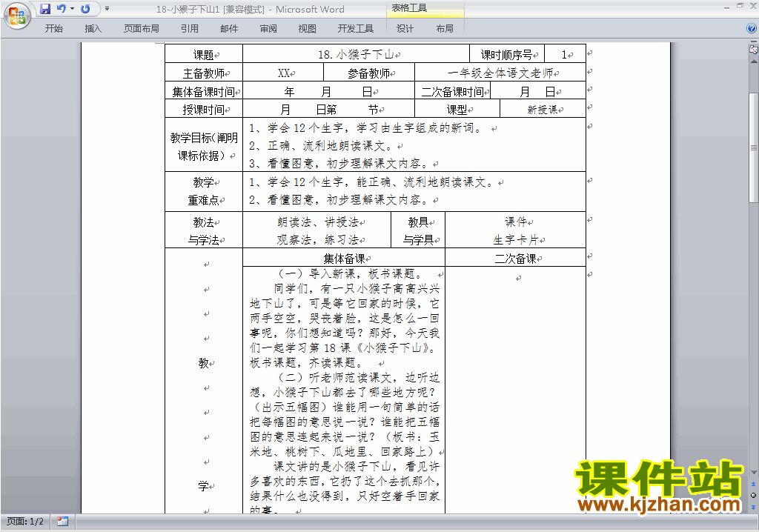This screenshot has width=759, height=532.
Task: Open Customize Quick Access Toolbar dropdown
Action: 107,9
